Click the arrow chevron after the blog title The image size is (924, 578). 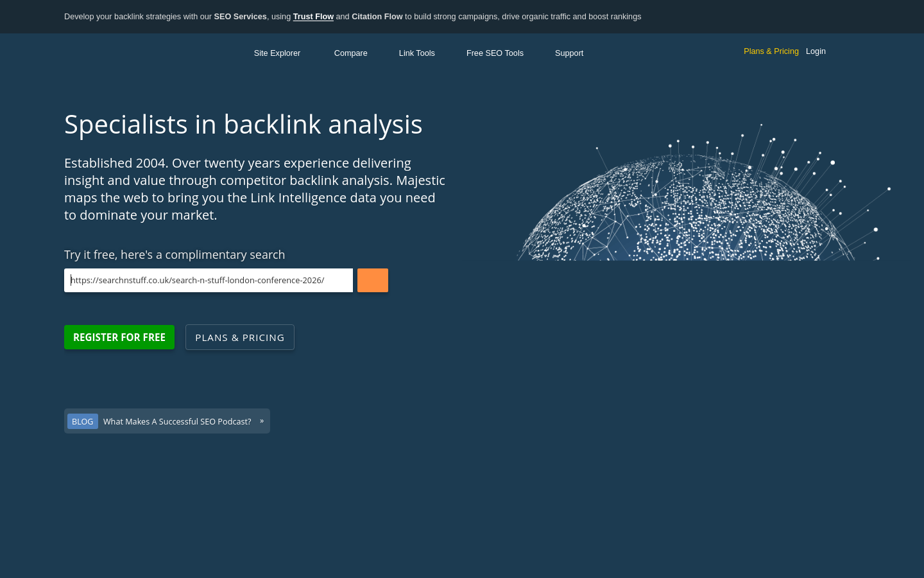[x=262, y=421]
